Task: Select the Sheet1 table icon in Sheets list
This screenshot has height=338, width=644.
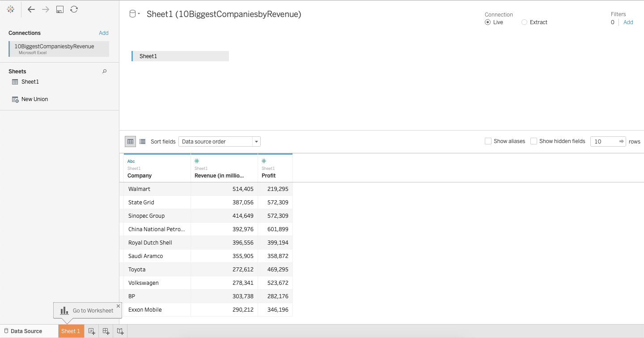Action: coord(15,82)
